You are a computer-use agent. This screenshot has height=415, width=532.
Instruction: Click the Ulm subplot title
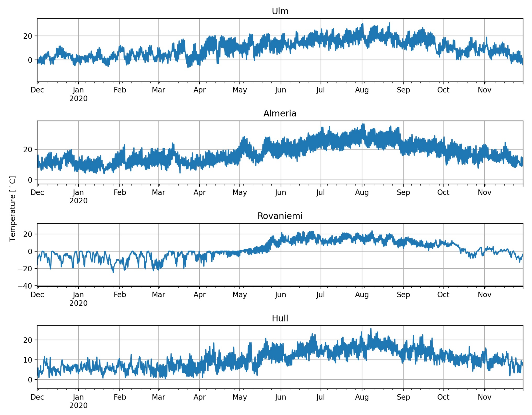pos(280,11)
